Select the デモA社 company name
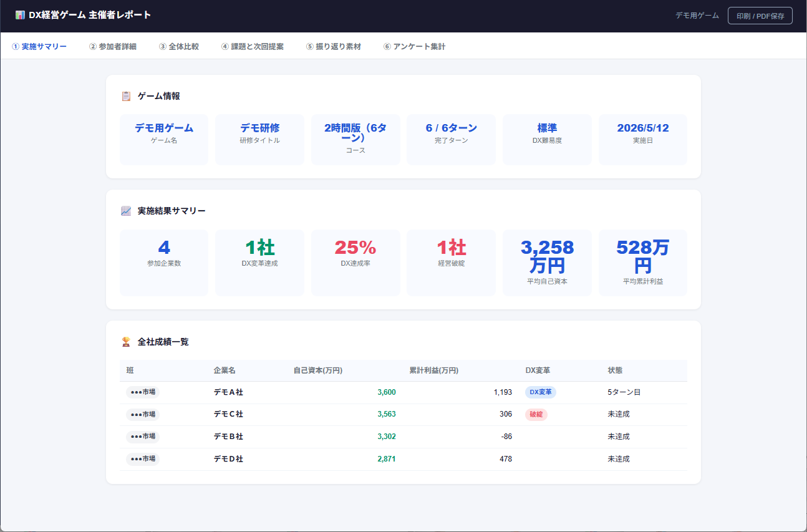This screenshot has height=532, width=807. (228, 392)
